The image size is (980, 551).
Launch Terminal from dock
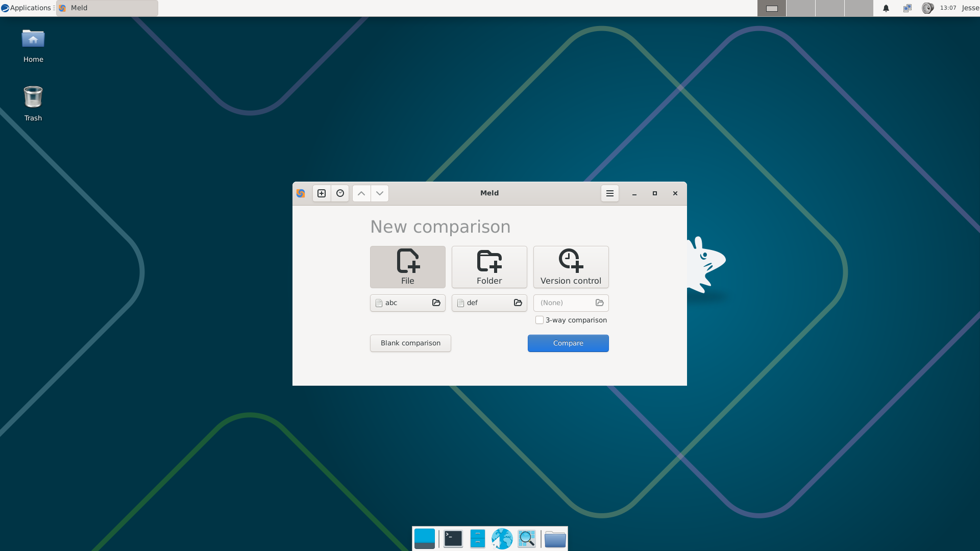(x=453, y=539)
